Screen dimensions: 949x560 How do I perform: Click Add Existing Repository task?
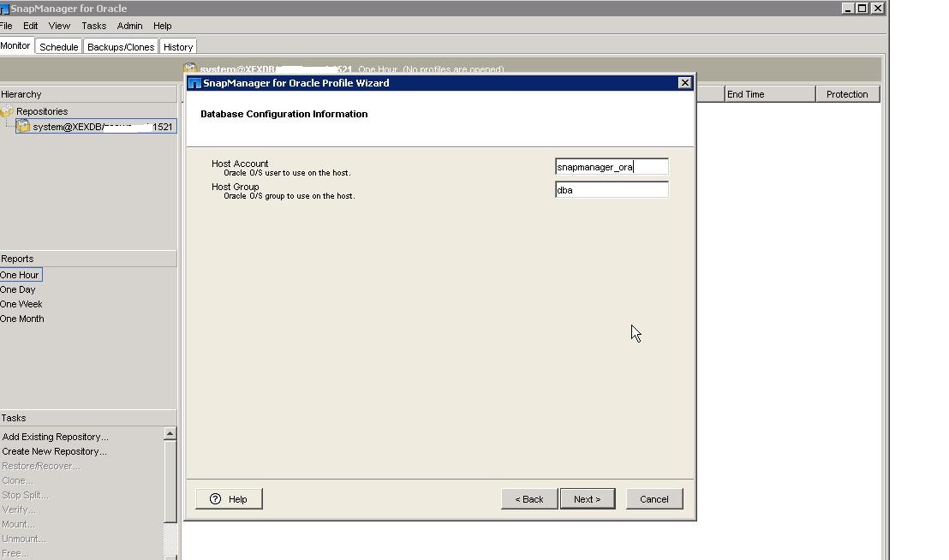(55, 437)
